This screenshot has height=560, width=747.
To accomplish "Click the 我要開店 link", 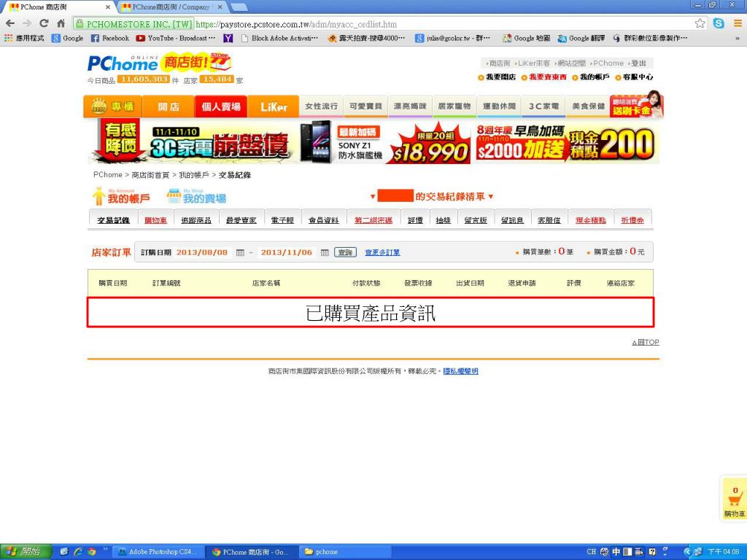I will tap(500, 77).
